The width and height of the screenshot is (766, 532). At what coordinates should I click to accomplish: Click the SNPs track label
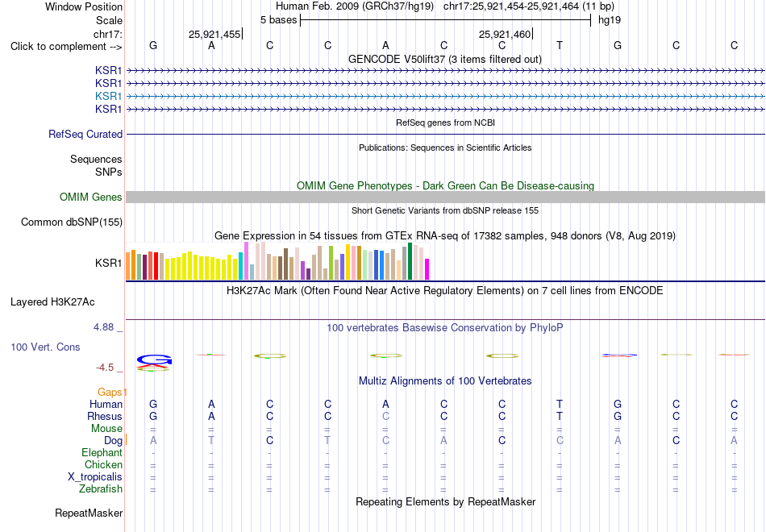pos(109,172)
